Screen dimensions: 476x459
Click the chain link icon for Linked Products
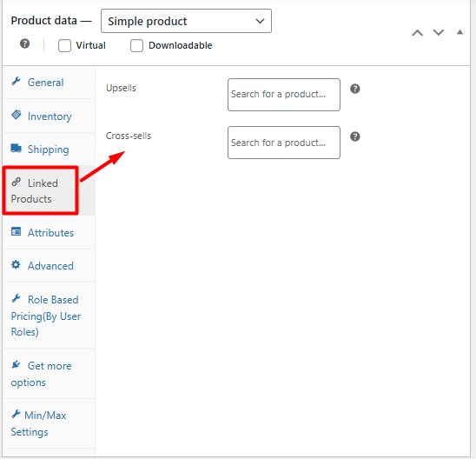click(17, 182)
